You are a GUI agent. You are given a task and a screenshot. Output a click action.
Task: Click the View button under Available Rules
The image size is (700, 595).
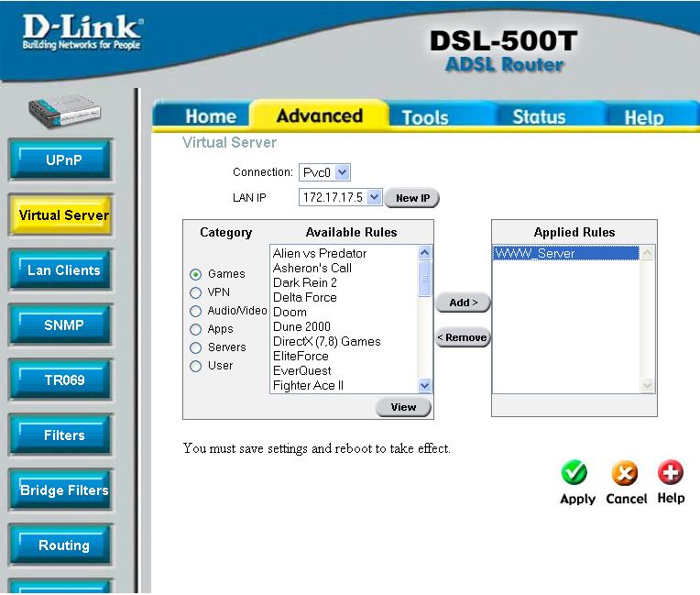click(403, 408)
